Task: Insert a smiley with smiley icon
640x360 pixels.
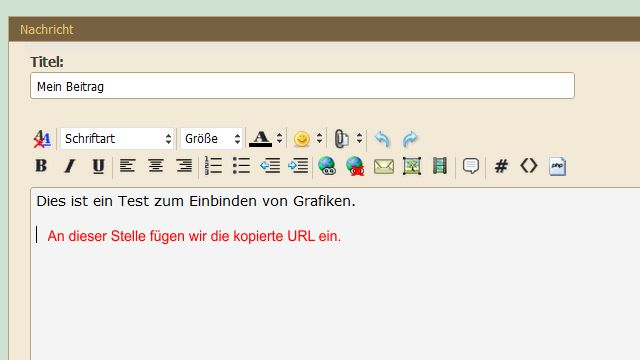Action: tap(302, 139)
